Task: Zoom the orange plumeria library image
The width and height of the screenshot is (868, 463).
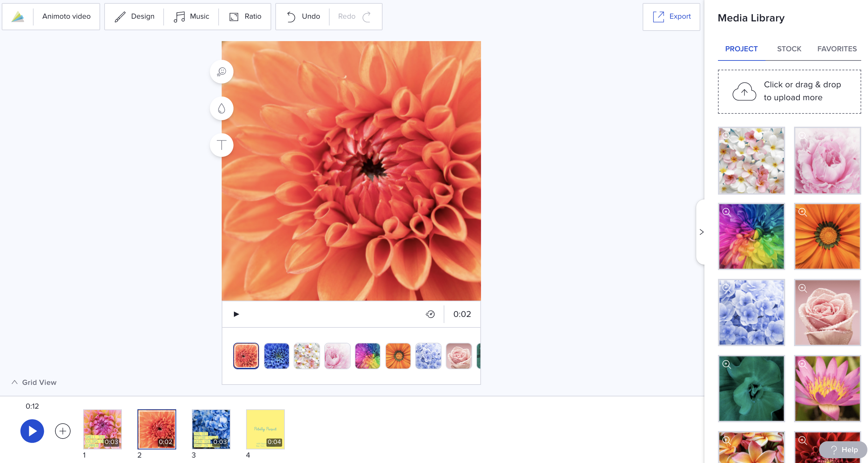Action: (726, 441)
